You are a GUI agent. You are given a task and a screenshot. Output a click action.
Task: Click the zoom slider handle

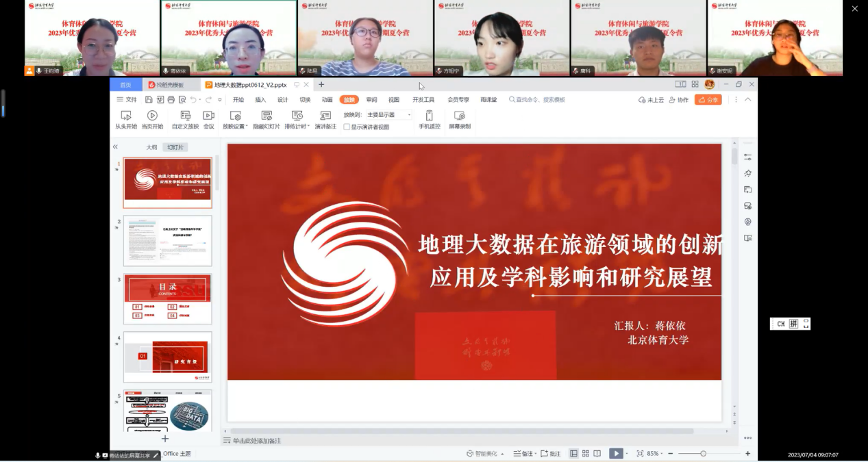point(703,454)
